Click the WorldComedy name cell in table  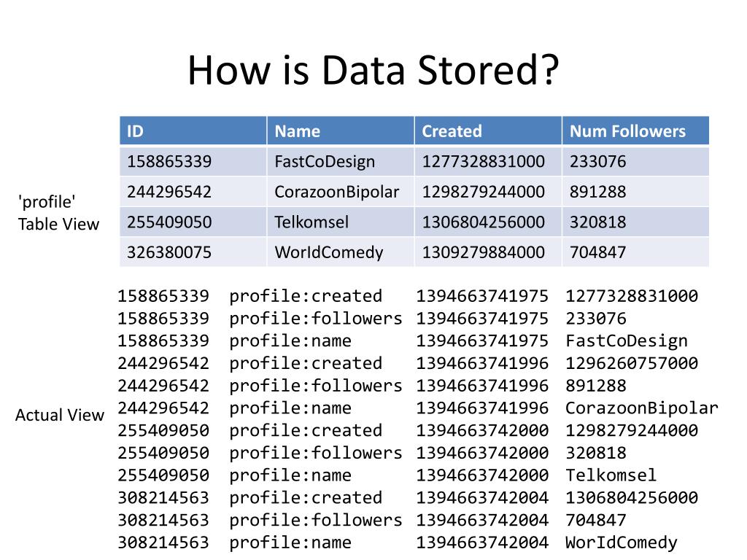[x=341, y=252]
